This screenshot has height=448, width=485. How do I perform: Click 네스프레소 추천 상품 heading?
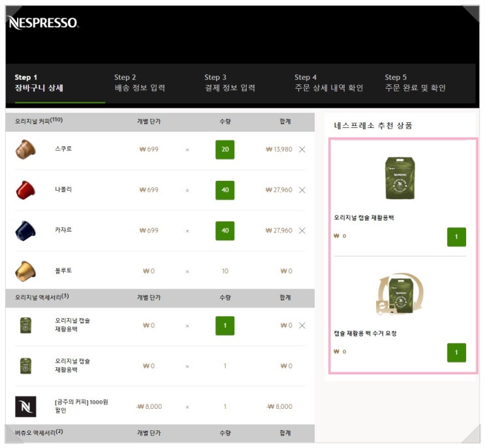(x=373, y=125)
